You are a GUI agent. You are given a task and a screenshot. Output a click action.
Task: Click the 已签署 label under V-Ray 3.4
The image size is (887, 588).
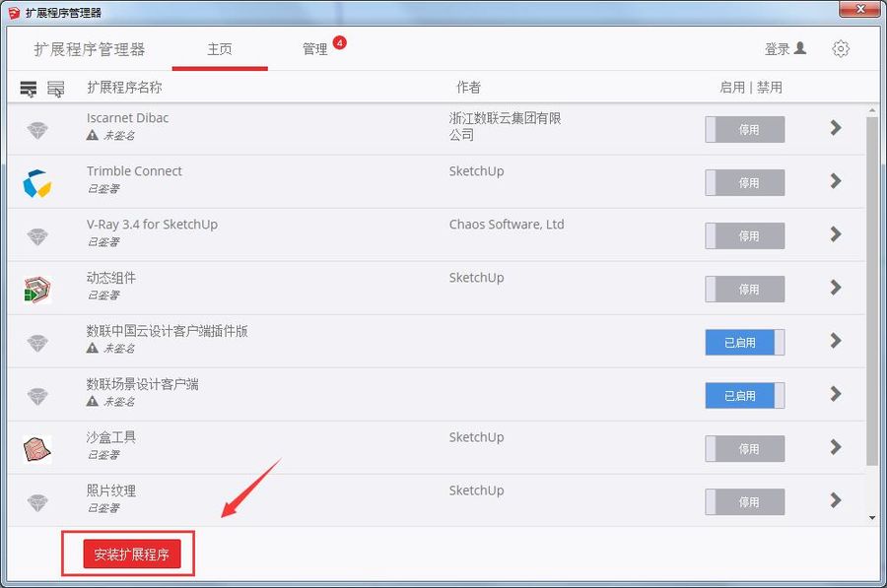[103, 242]
